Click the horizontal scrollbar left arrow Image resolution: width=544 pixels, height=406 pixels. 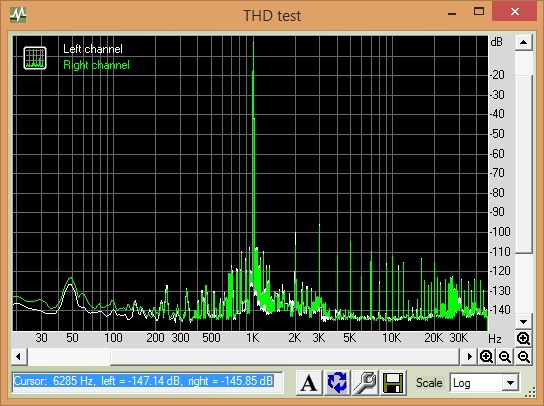pyautogui.click(x=19, y=356)
